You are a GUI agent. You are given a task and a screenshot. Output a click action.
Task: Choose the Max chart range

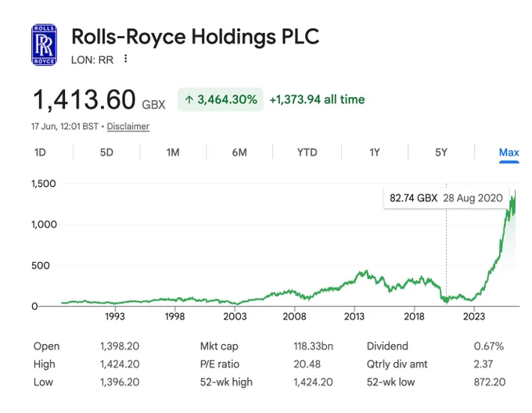tap(509, 153)
